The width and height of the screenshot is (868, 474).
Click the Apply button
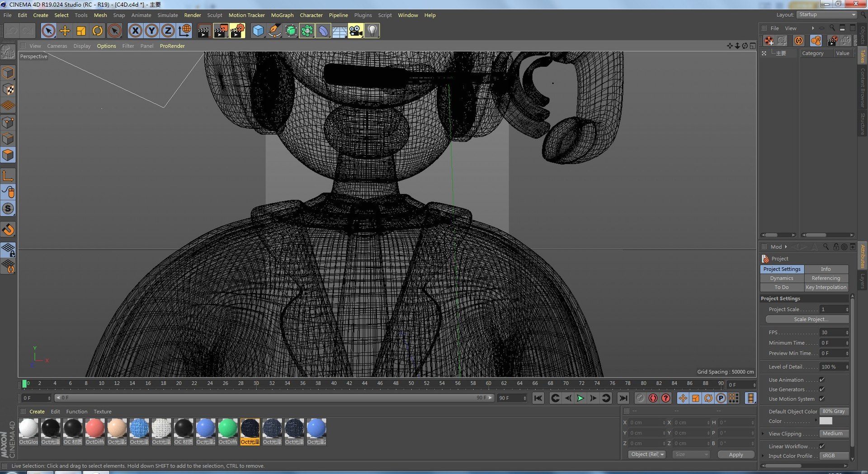[736, 455]
